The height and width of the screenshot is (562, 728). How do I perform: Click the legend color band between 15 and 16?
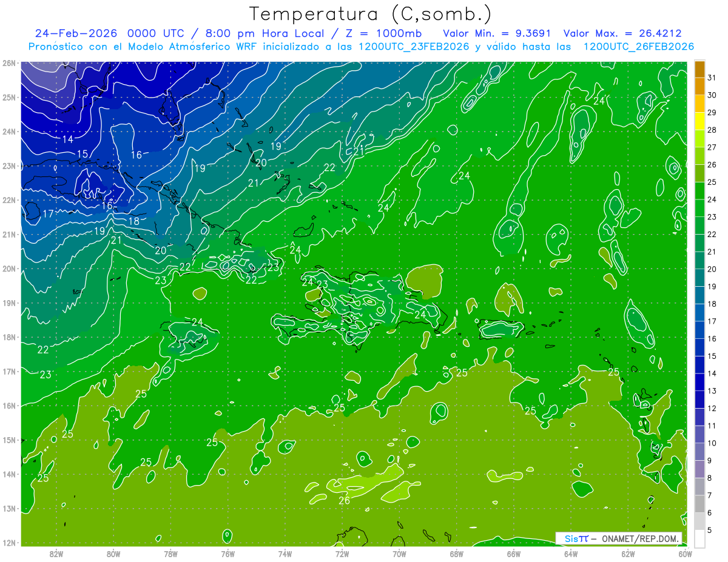[699, 347]
